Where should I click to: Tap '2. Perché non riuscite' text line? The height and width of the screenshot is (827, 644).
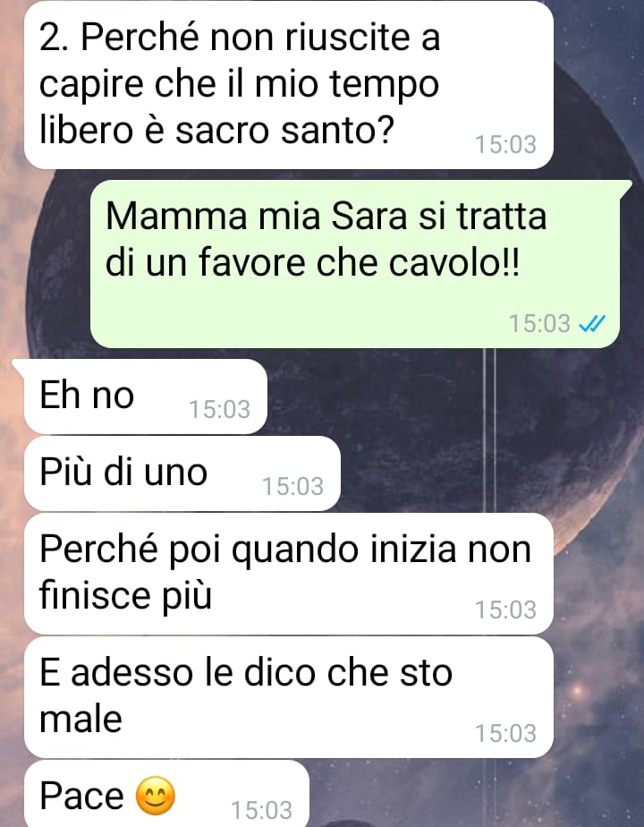click(x=240, y=37)
